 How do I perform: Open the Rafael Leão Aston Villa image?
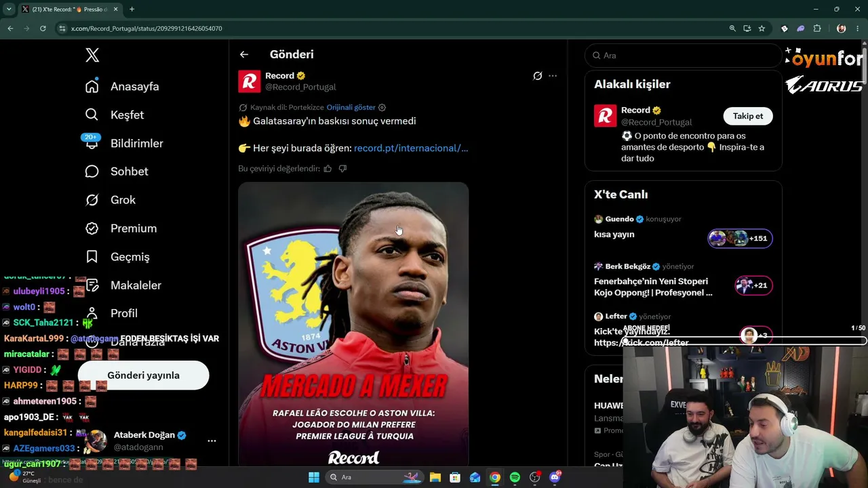353,324
